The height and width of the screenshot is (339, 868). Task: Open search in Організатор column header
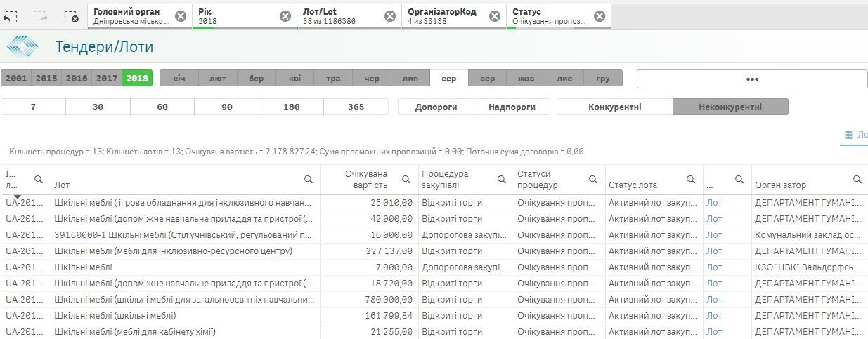coord(857,180)
